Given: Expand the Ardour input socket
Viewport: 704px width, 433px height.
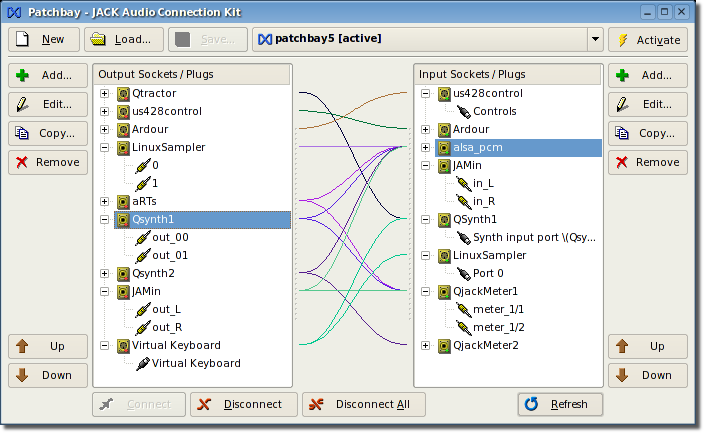Looking at the screenshot, I should pyautogui.click(x=425, y=129).
